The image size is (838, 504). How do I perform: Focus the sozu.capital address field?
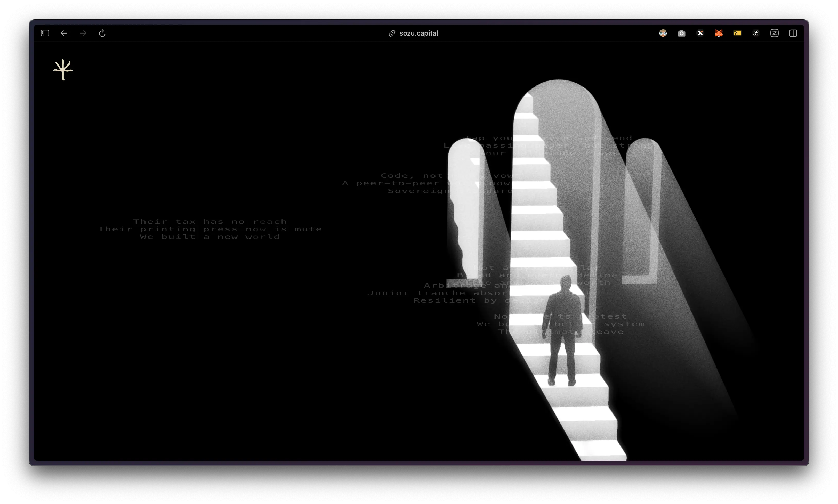(418, 33)
